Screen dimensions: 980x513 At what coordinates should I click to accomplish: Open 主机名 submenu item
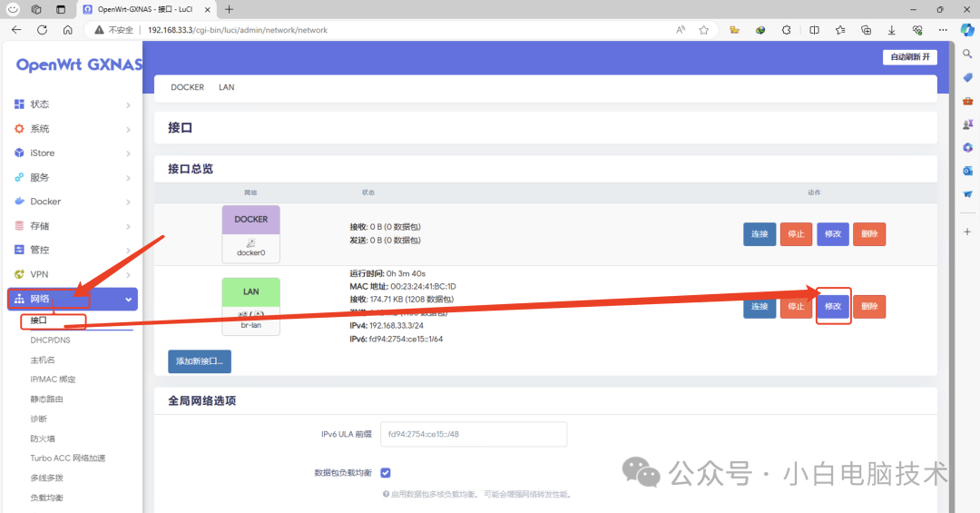click(43, 360)
